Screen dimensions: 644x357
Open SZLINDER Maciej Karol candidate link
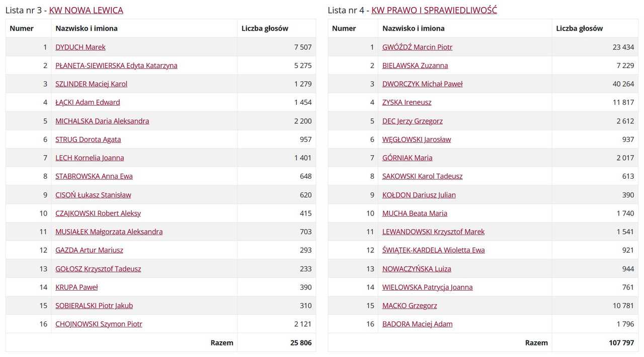point(91,84)
